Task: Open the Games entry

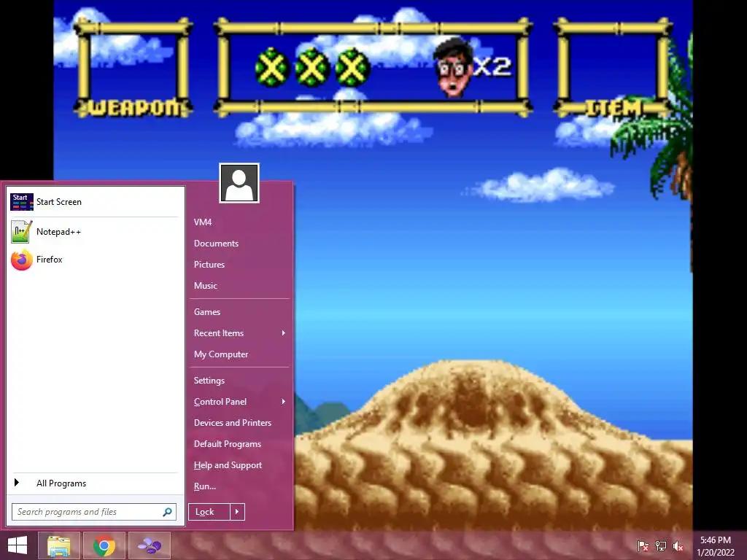Action: (207, 312)
